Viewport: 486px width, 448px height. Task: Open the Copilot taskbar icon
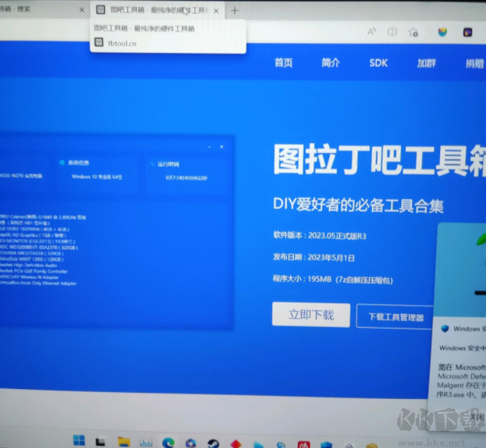tap(191, 443)
